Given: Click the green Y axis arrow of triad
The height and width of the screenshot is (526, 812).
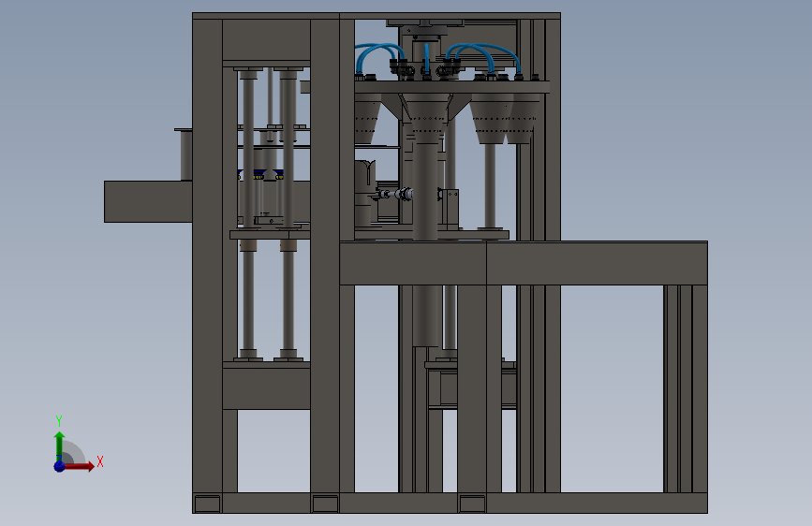Looking at the screenshot, I should click(59, 446).
